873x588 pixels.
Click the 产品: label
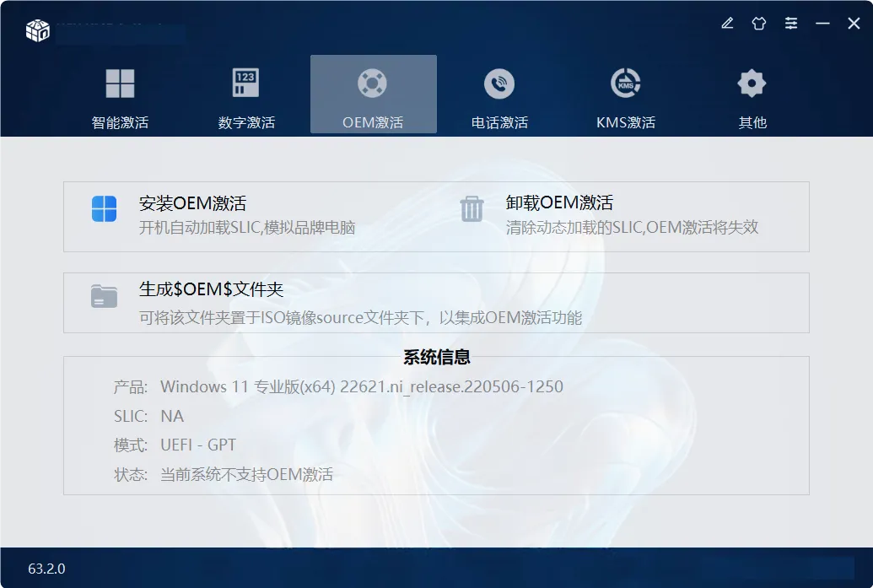coord(130,387)
